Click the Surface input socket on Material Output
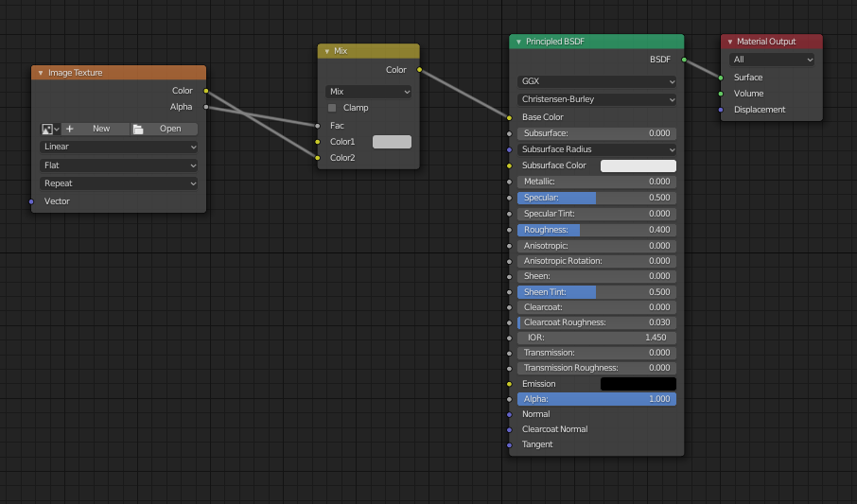This screenshot has width=857, height=504. point(721,78)
